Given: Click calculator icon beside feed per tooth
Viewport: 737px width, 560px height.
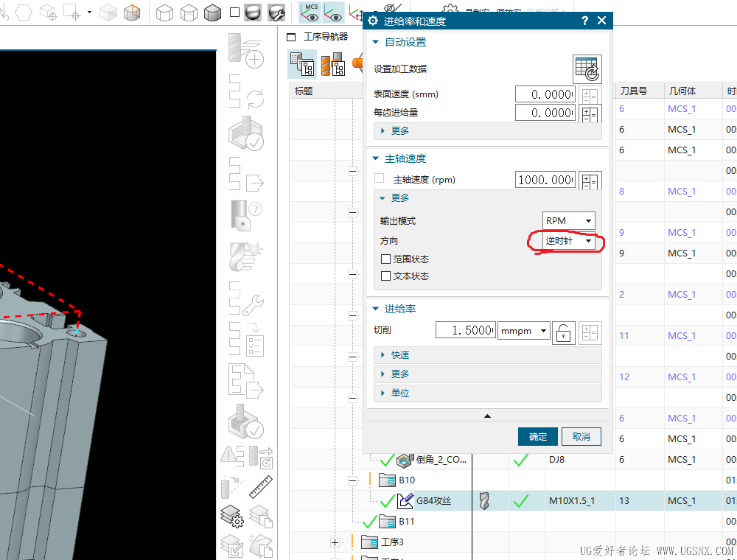Looking at the screenshot, I should click(590, 113).
